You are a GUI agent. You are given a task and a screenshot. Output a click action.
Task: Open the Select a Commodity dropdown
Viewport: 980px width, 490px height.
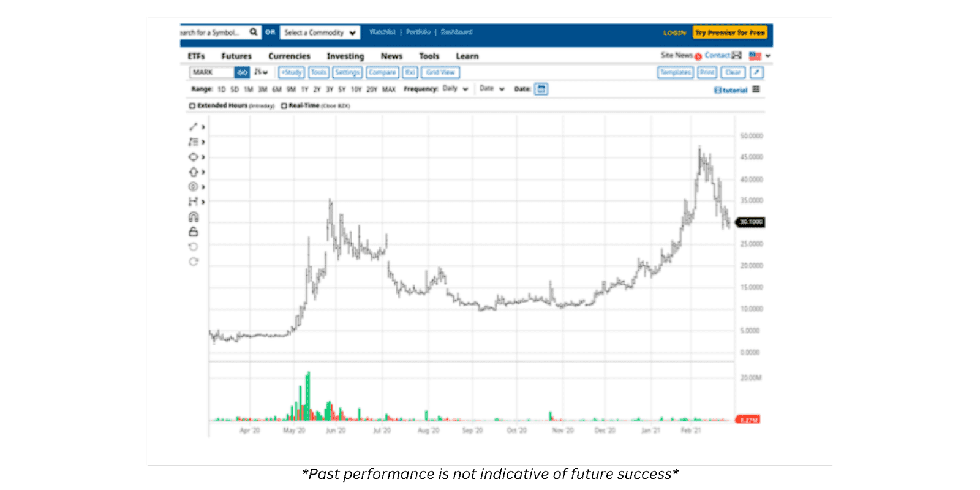pos(320,32)
